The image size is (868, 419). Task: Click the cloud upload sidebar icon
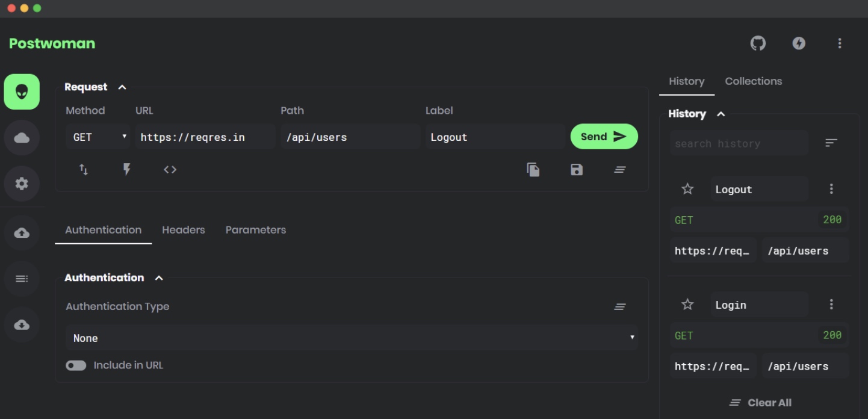click(22, 233)
